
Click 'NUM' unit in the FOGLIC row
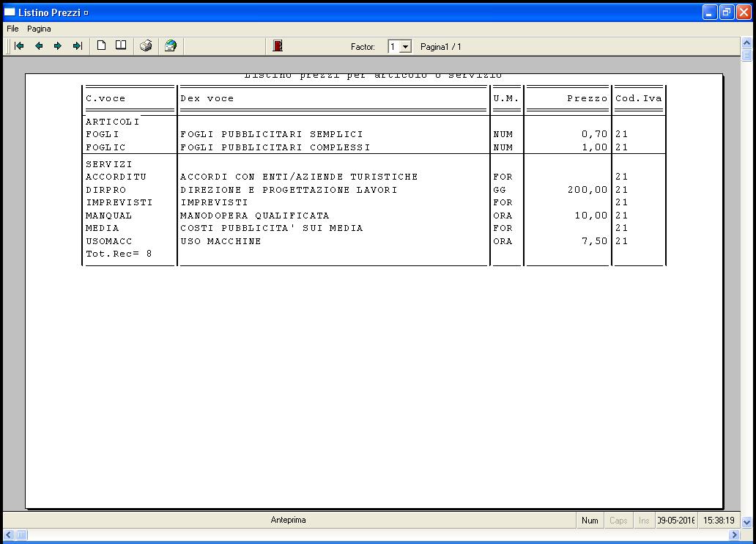pos(503,147)
